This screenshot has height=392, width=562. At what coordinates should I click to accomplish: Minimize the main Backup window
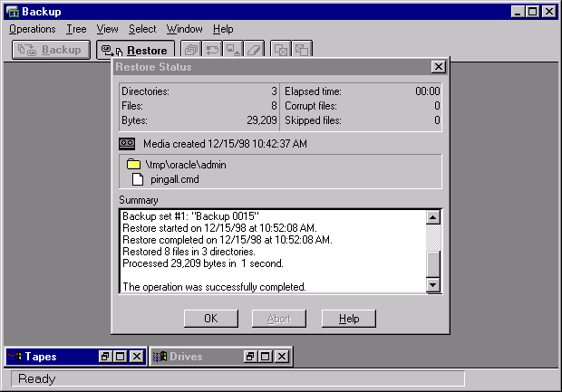(518, 12)
